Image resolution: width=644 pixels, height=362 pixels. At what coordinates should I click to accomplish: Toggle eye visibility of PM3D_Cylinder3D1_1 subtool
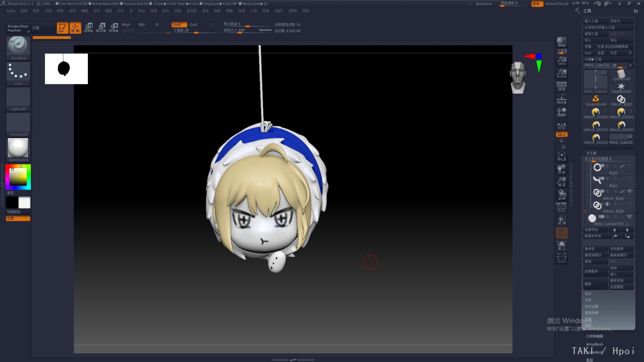(630, 217)
